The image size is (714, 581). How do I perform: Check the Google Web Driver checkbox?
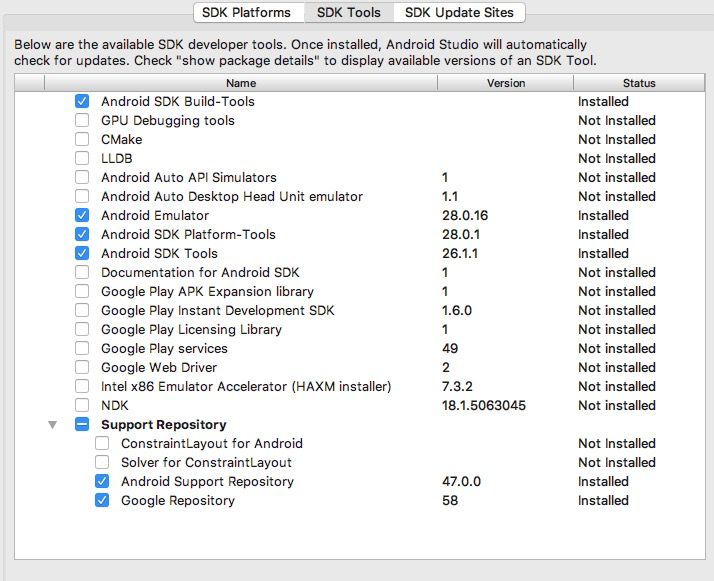tap(82, 367)
